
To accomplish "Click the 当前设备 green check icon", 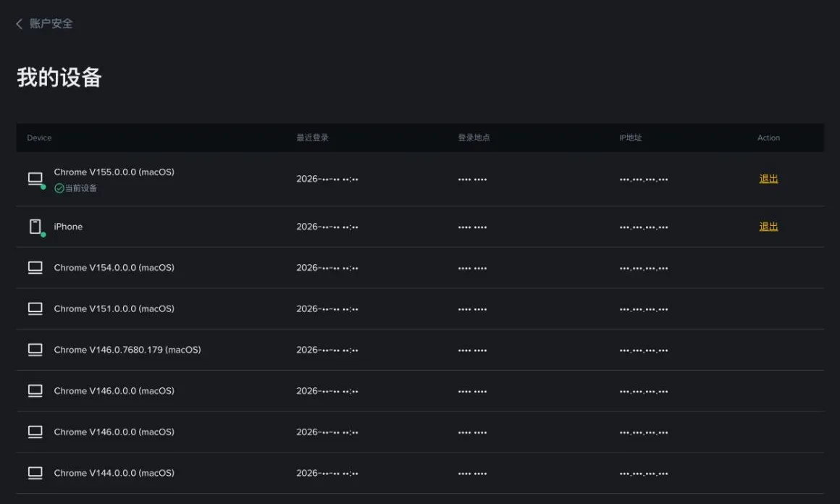I will [x=59, y=188].
